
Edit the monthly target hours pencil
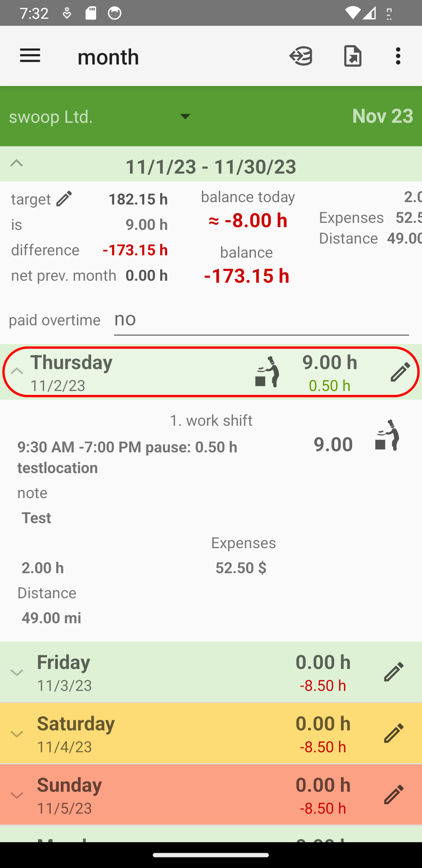[x=64, y=199]
